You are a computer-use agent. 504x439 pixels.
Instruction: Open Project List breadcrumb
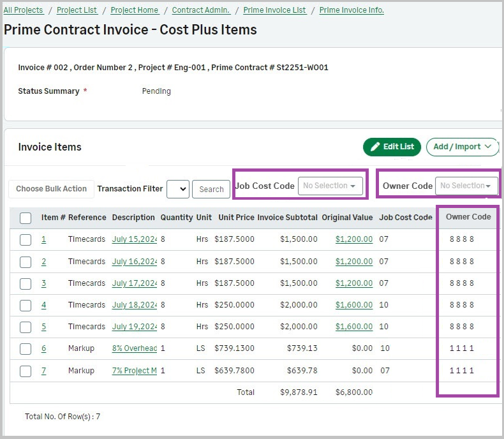[77, 10]
